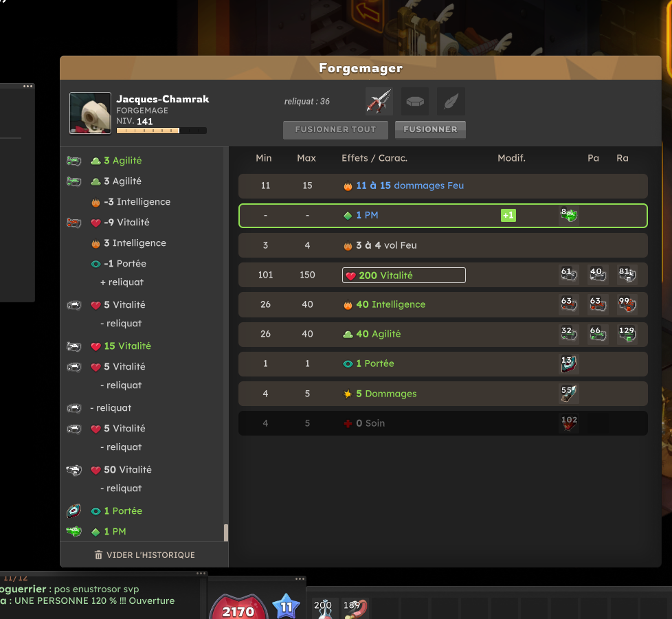The image size is (672, 619).
Task: Select the Dommages rune with quantity 55
Action: [569, 393]
